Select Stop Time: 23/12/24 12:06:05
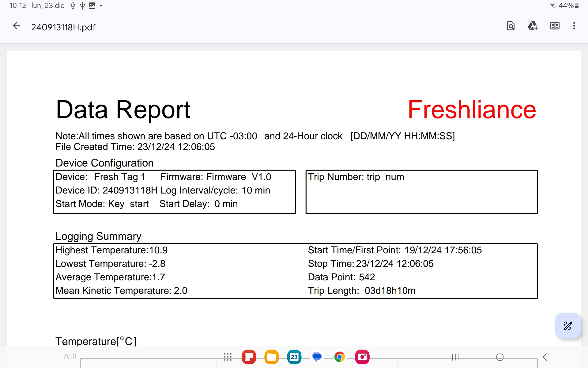The height and width of the screenshot is (368, 588). point(371,264)
